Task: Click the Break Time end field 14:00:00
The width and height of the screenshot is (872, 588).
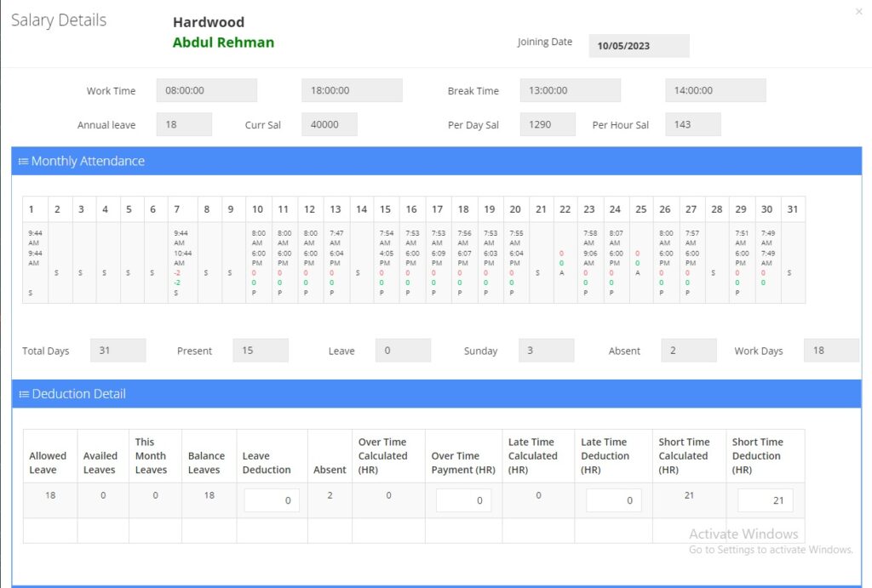Action: tap(715, 90)
